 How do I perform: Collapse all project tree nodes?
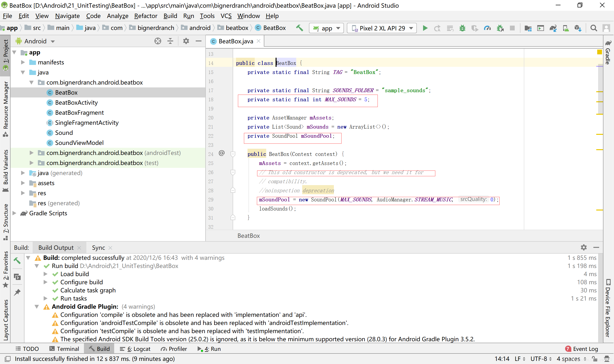pyautogui.click(x=170, y=41)
